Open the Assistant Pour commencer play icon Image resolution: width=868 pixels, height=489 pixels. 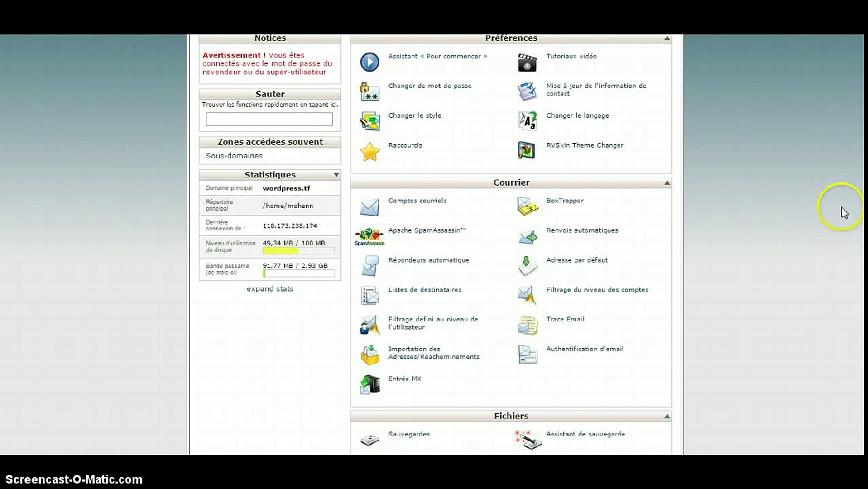[x=369, y=62]
